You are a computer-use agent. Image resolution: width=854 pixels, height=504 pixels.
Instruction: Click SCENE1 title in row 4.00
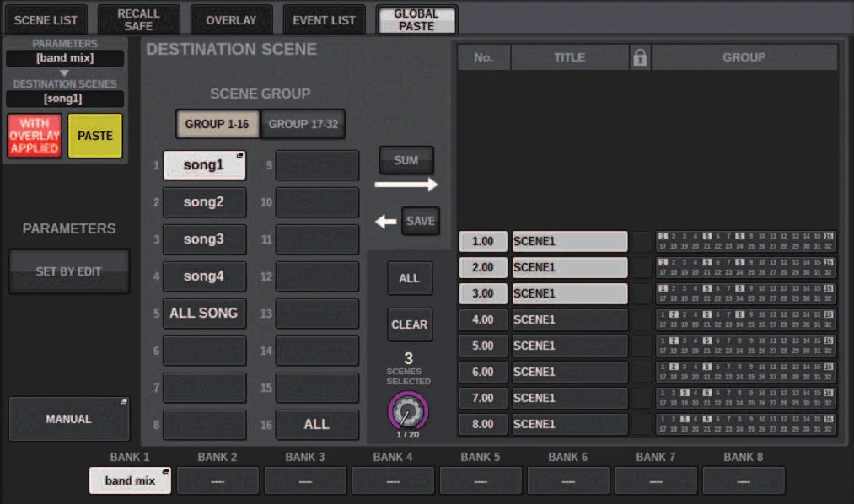[570, 319]
